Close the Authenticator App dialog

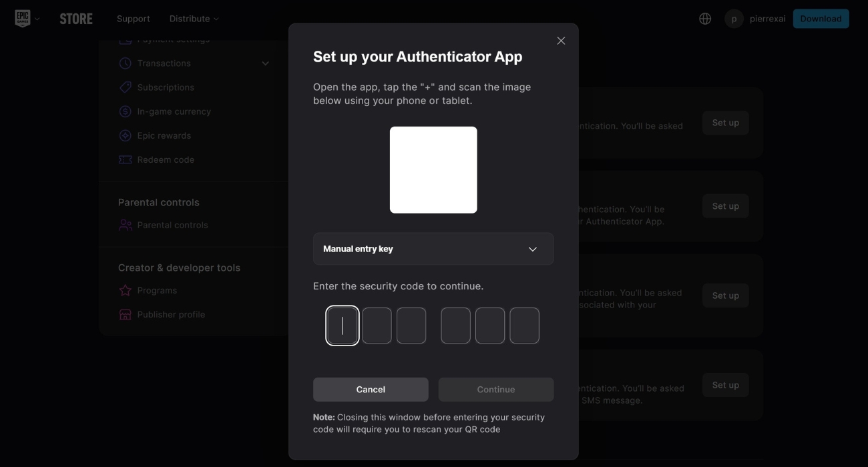coord(561,41)
